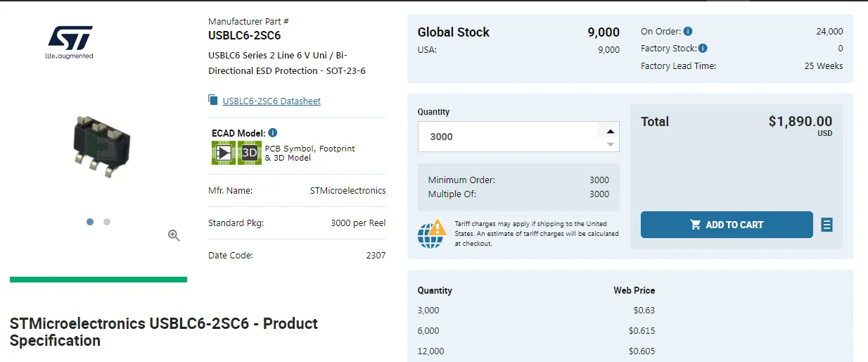Increase quantity with the up arrow

tap(611, 131)
